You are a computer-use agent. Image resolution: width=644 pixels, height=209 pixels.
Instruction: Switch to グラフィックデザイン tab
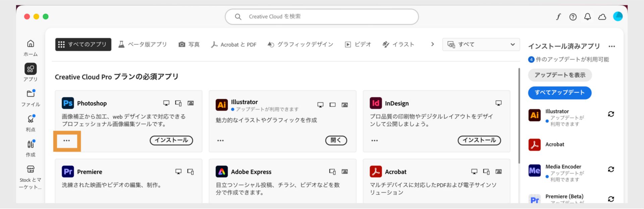point(300,44)
